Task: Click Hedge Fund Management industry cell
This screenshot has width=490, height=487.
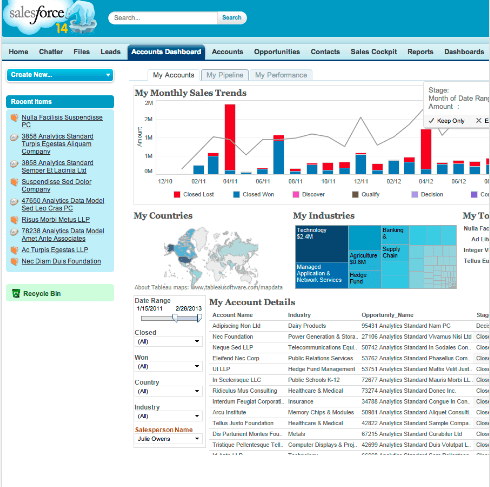Action: click(x=321, y=369)
